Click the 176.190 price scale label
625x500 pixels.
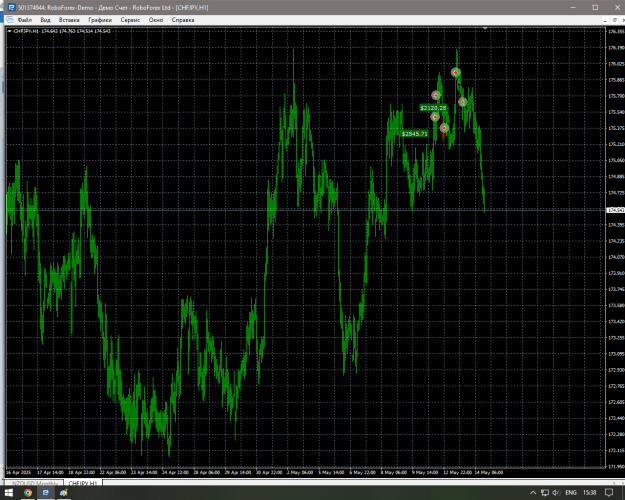(x=616, y=48)
